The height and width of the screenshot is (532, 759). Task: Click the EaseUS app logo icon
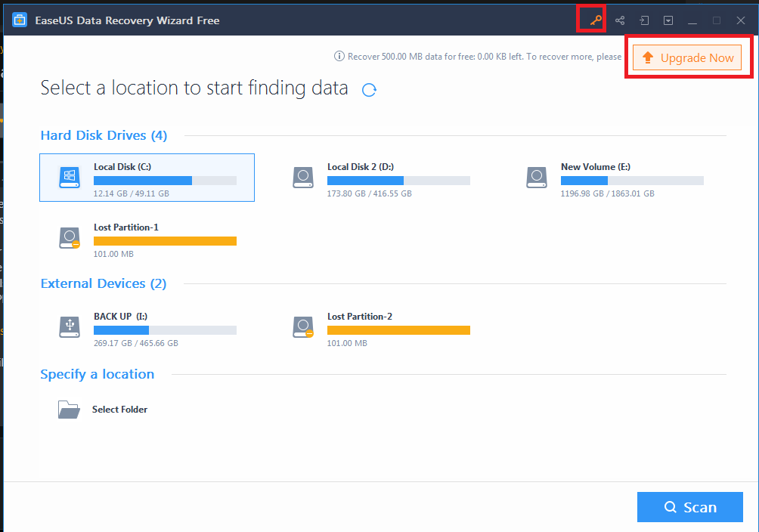(20, 20)
